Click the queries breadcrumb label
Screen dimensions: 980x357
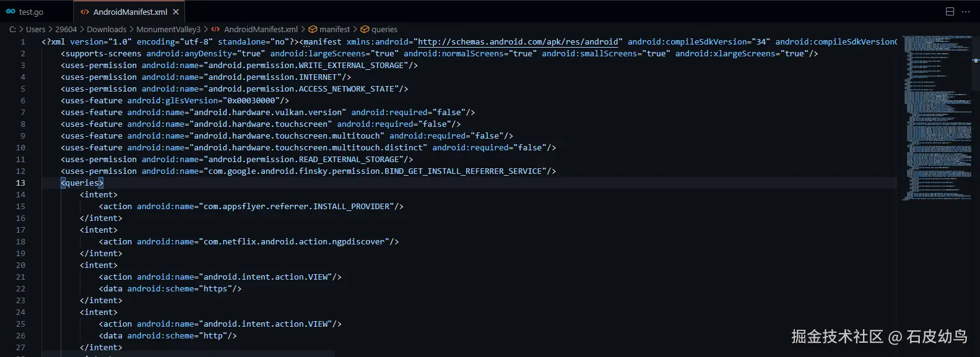click(x=384, y=29)
